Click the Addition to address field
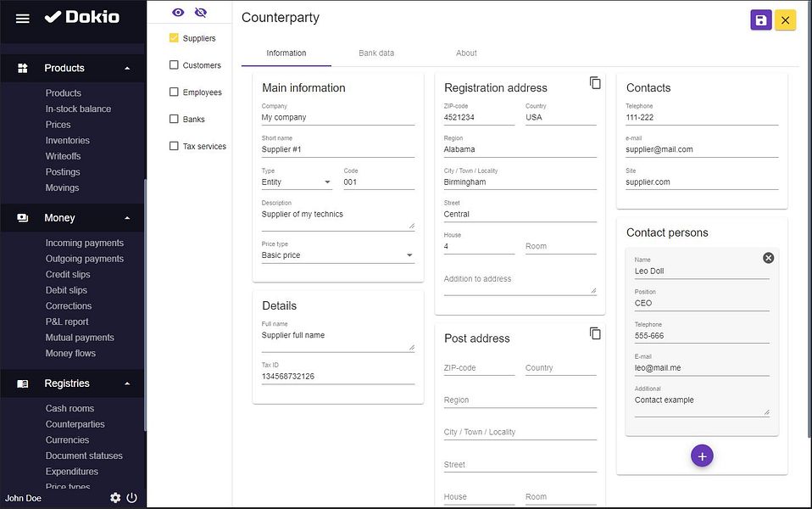 tap(520, 283)
